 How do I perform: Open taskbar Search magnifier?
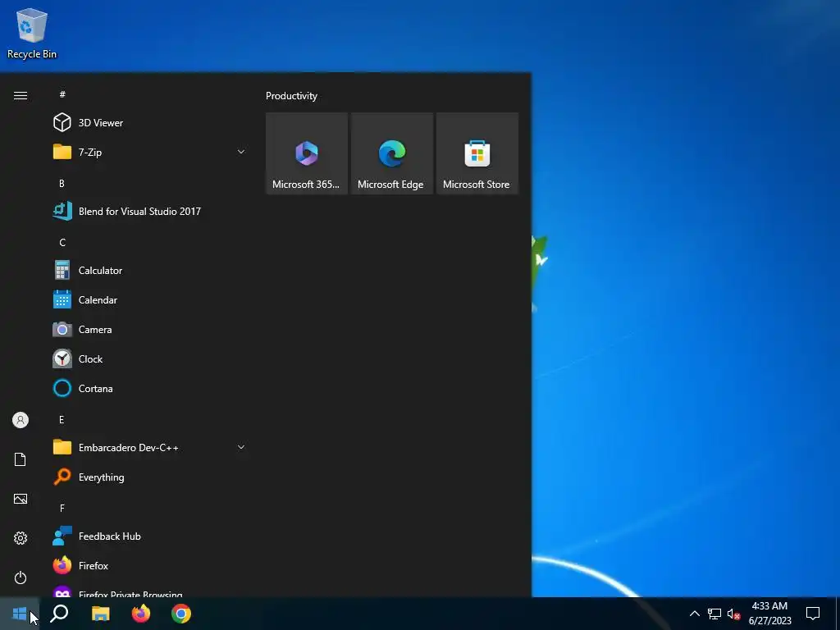tap(59, 614)
